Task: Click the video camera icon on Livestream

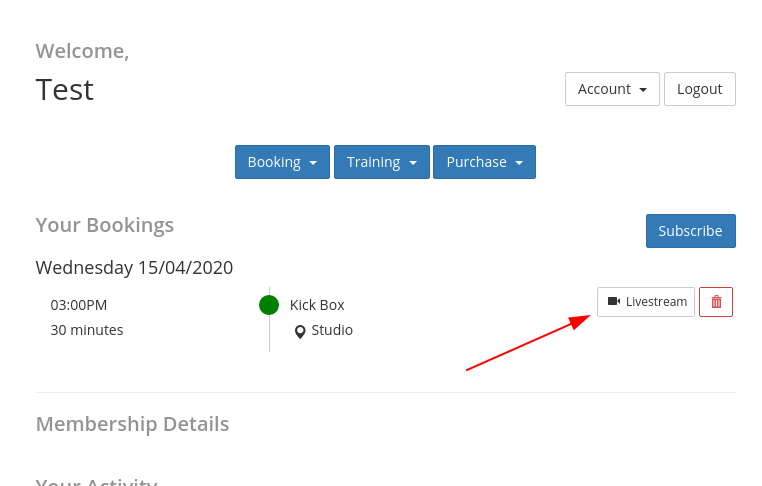Action: 614,301
